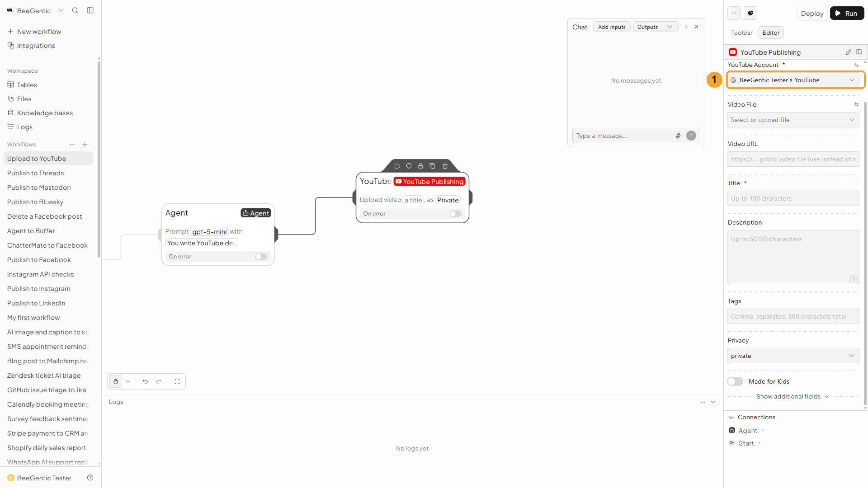Add a new workflow with plus icon
This screenshot has height=488, width=868.
pyautogui.click(x=85, y=145)
